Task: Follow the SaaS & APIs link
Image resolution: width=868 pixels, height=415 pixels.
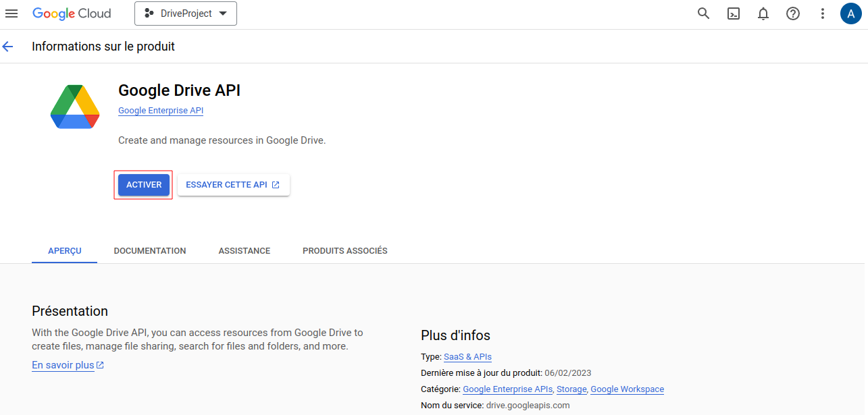Action: [x=467, y=356]
